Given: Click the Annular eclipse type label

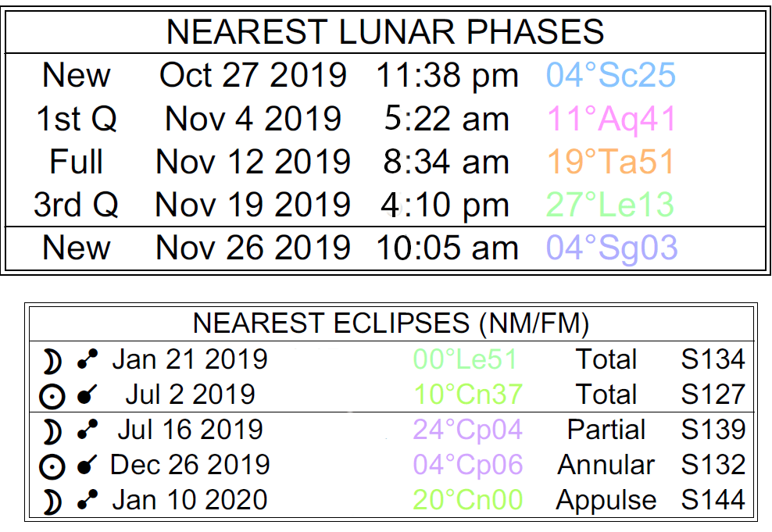Looking at the screenshot, I should coord(605,466).
